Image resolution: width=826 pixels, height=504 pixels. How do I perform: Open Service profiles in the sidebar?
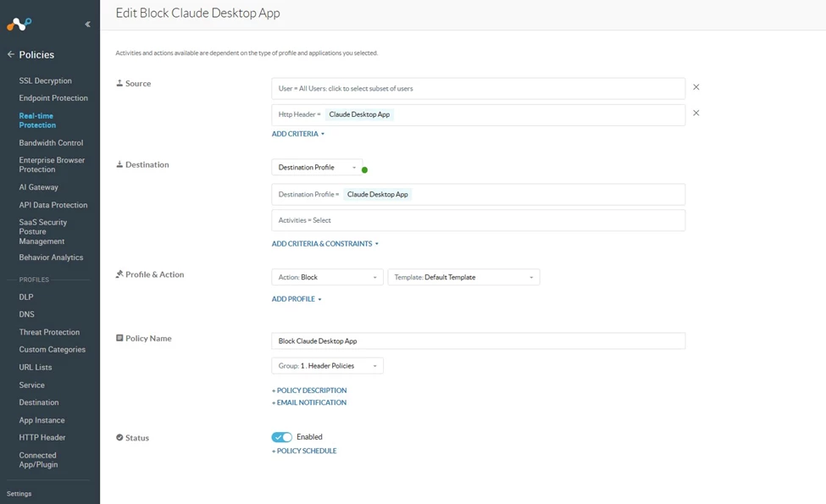[31, 385]
